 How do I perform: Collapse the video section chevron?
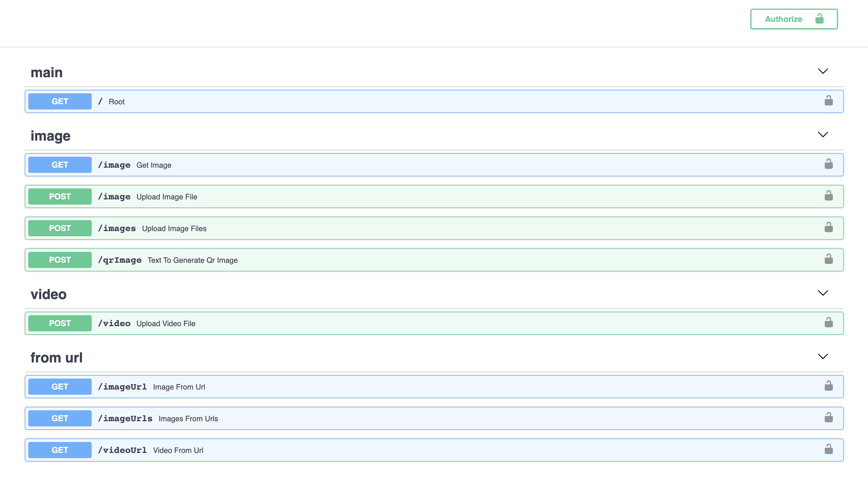(x=822, y=293)
